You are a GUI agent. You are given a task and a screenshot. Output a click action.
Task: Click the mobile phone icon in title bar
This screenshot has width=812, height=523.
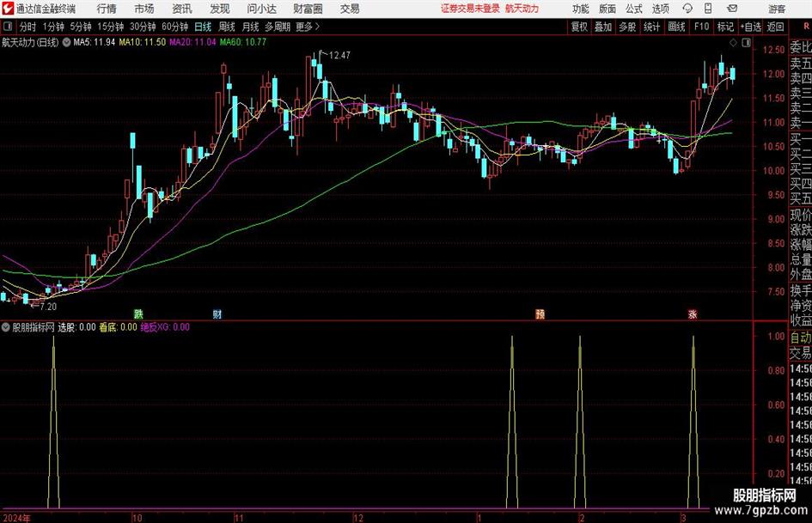[708, 9]
